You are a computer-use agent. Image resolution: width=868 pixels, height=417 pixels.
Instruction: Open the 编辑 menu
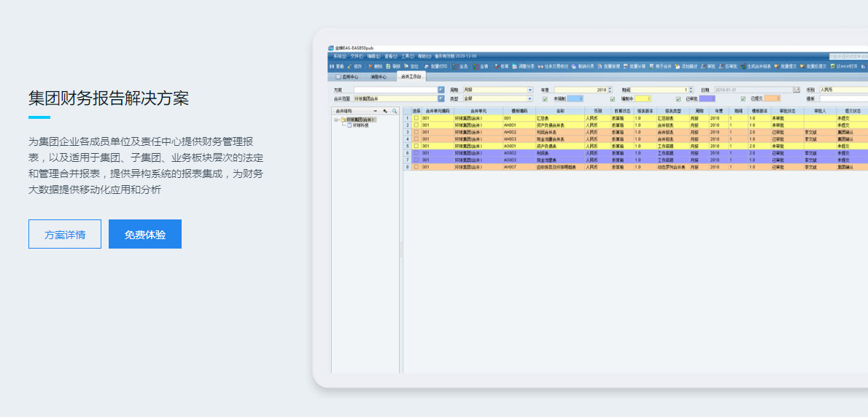pos(373,56)
